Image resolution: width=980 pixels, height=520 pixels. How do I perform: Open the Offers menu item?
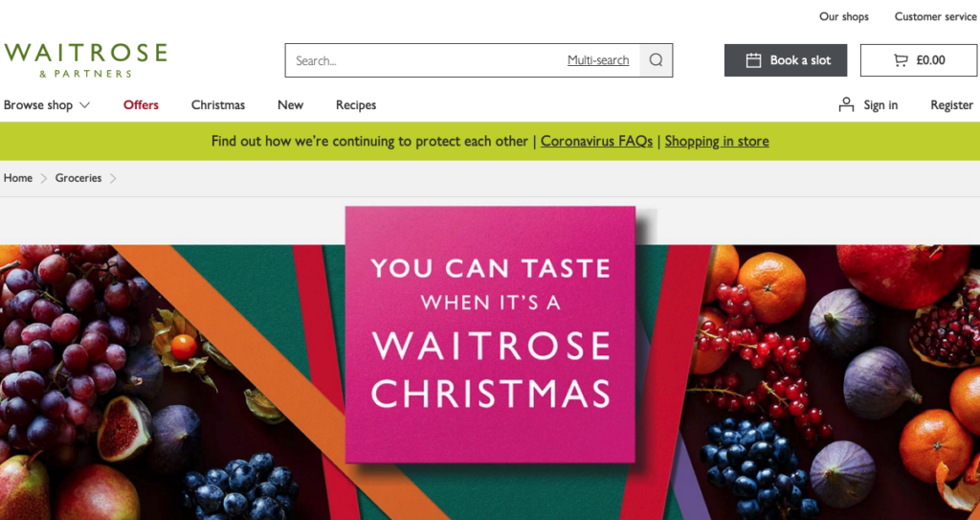tap(141, 105)
